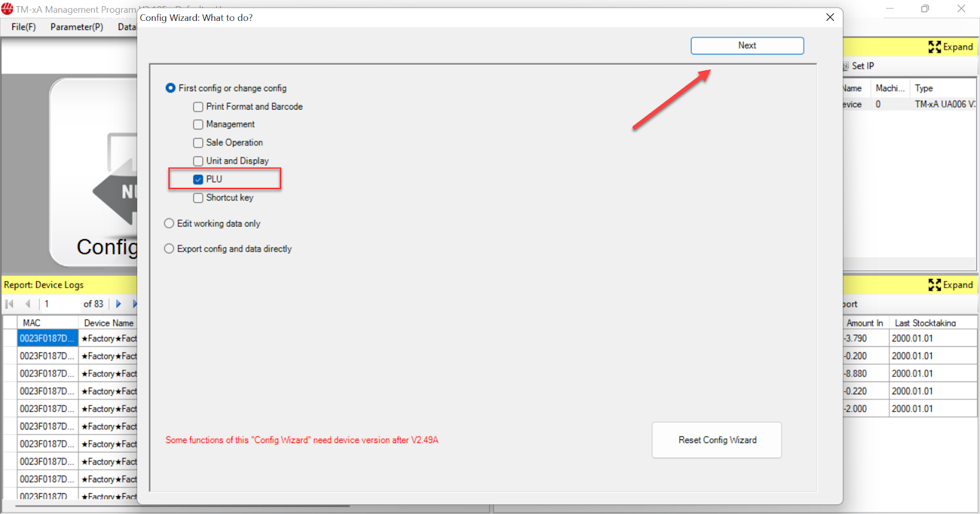This screenshot has height=514, width=980.
Task: Select the -8.880 amount cell
Action: 865,373
